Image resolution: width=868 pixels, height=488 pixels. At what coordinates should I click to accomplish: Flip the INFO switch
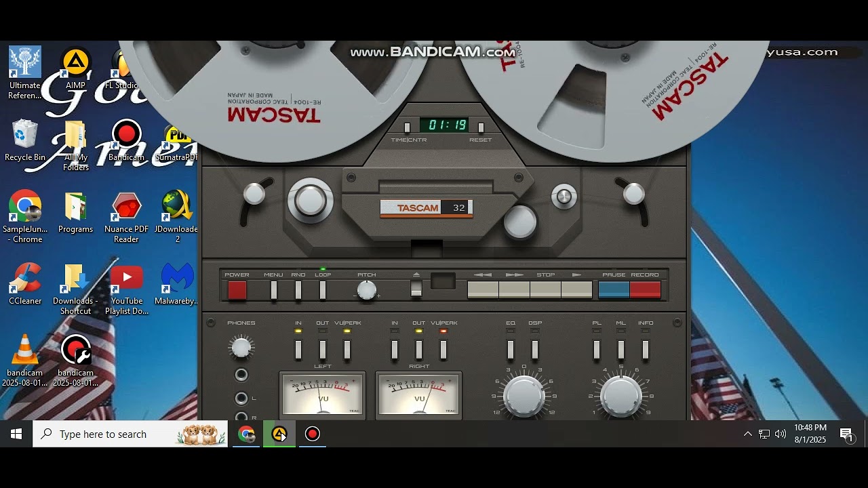pyautogui.click(x=646, y=350)
